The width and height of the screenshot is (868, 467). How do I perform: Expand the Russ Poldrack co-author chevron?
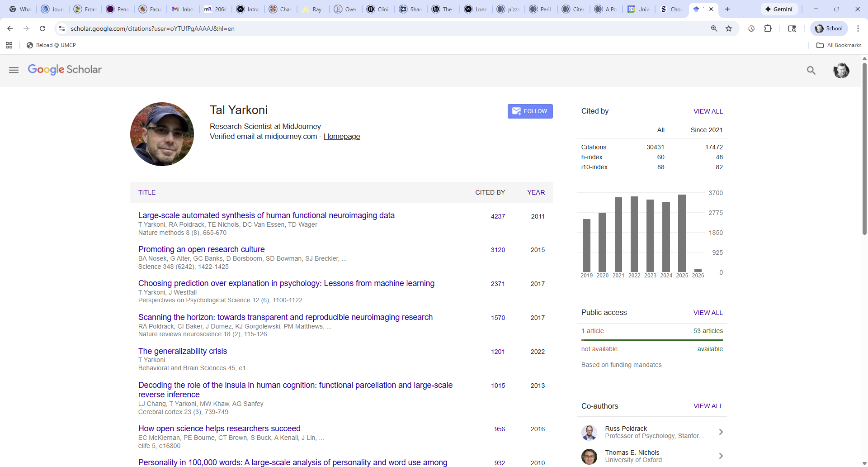pos(721,432)
